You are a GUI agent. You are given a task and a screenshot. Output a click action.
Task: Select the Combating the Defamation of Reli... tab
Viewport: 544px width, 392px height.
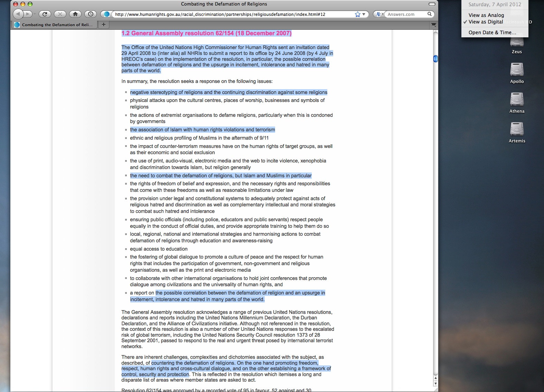(x=54, y=25)
